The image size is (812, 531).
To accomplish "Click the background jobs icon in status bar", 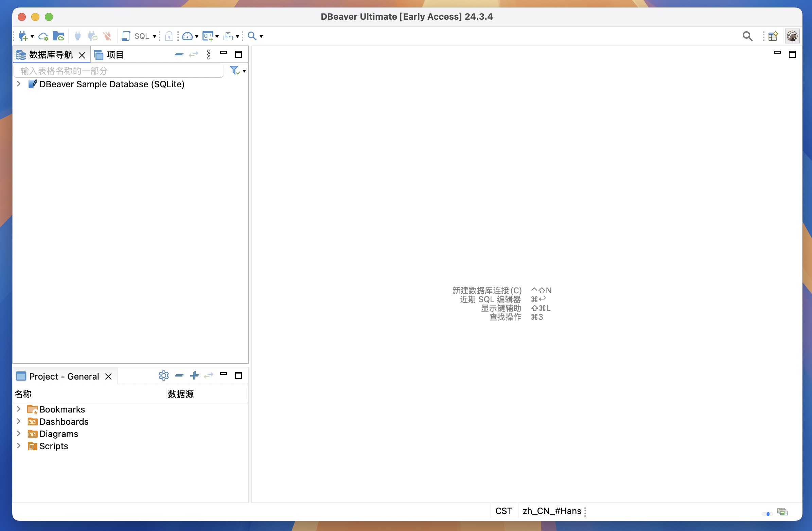I will [x=782, y=512].
